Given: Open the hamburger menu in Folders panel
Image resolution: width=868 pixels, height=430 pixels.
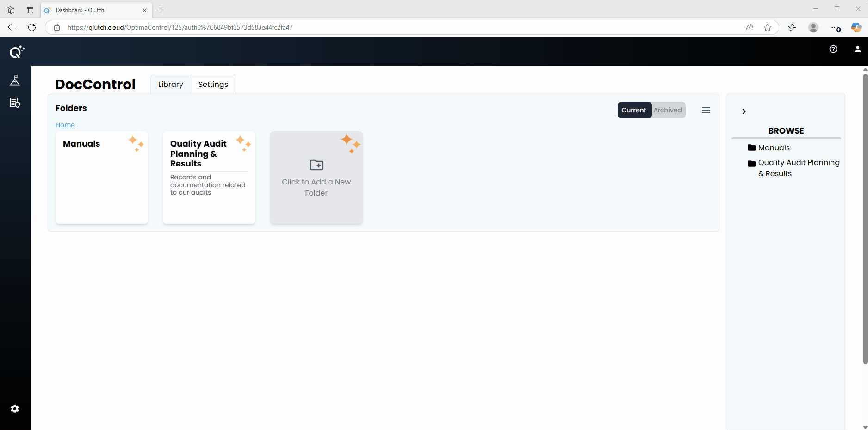Looking at the screenshot, I should pyautogui.click(x=706, y=110).
